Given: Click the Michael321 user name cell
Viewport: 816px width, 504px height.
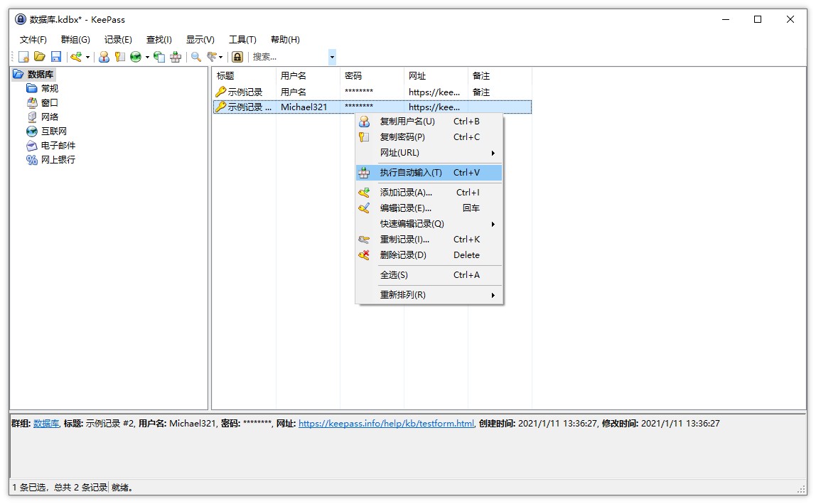Looking at the screenshot, I should click(x=304, y=107).
